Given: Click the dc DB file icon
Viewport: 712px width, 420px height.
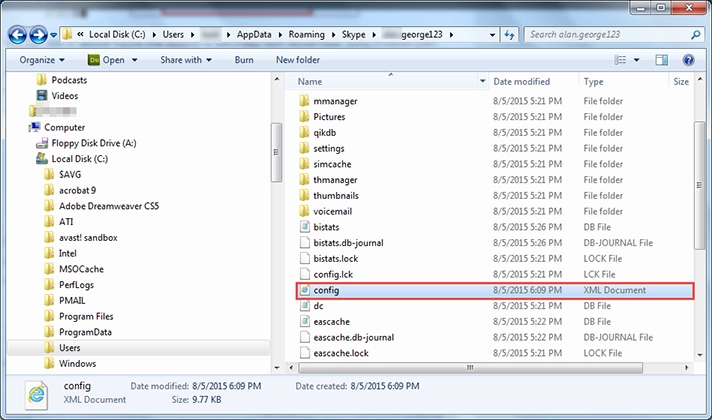Looking at the screenshot, I should (x=304, y=306).
